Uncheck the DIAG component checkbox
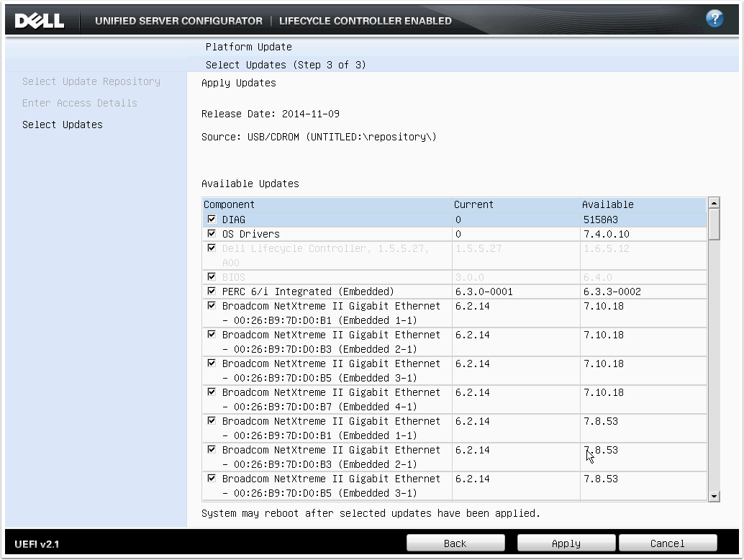Image resolution: width=744 pixels, height=560 pixels. pos(212,220)
